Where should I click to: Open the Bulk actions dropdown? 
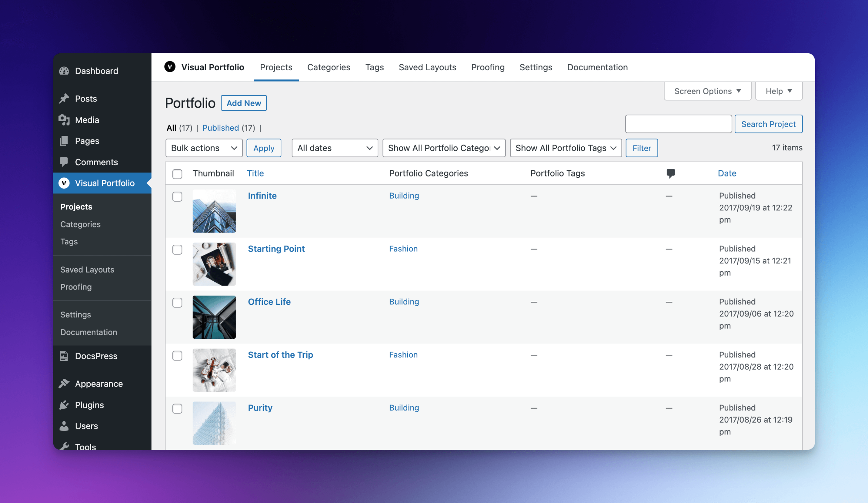[x=204, y=148]
